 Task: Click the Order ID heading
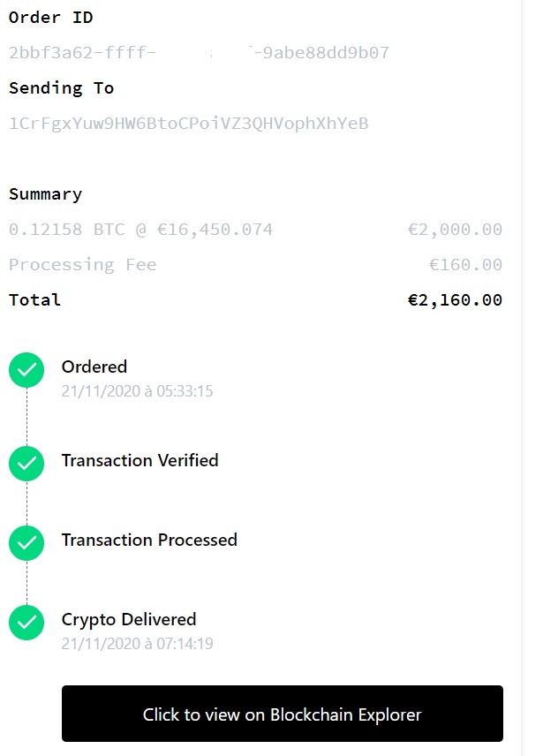pos(50,18)
